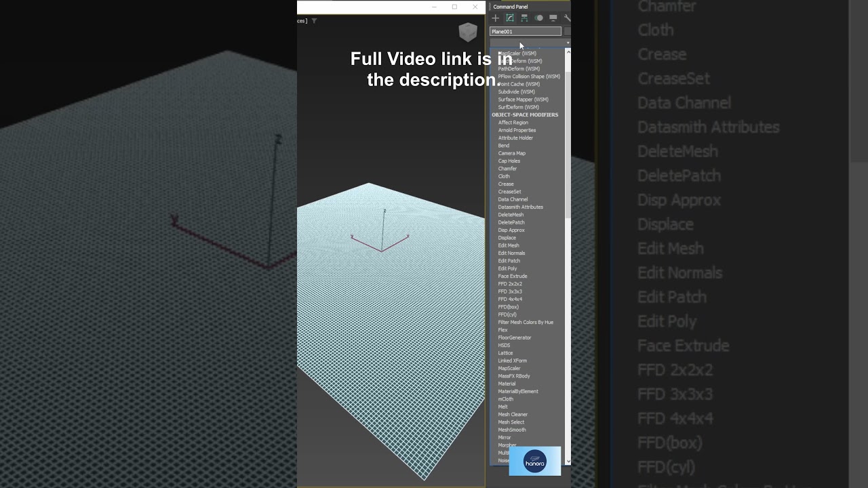Select the CreaseSet modifier
868x488 pixels.
(509, 192)
